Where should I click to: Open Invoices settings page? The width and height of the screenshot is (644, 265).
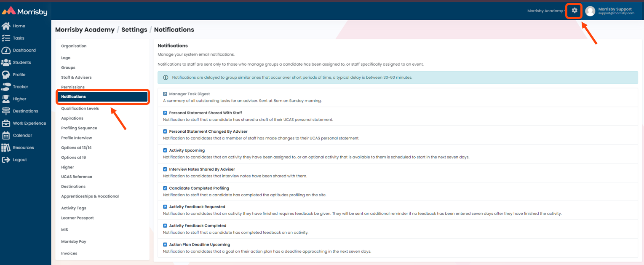[x=69, y=253]
